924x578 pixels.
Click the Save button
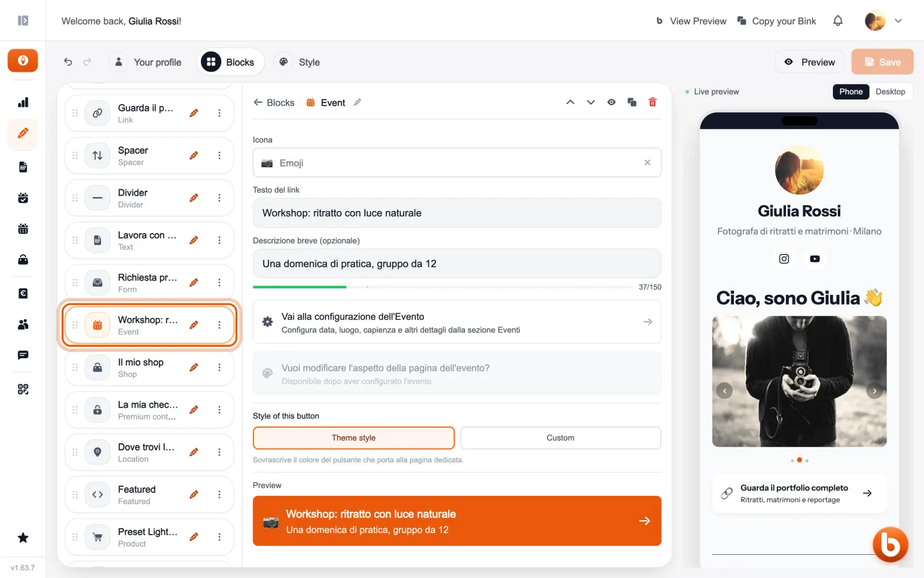click(x=882, y=62)
